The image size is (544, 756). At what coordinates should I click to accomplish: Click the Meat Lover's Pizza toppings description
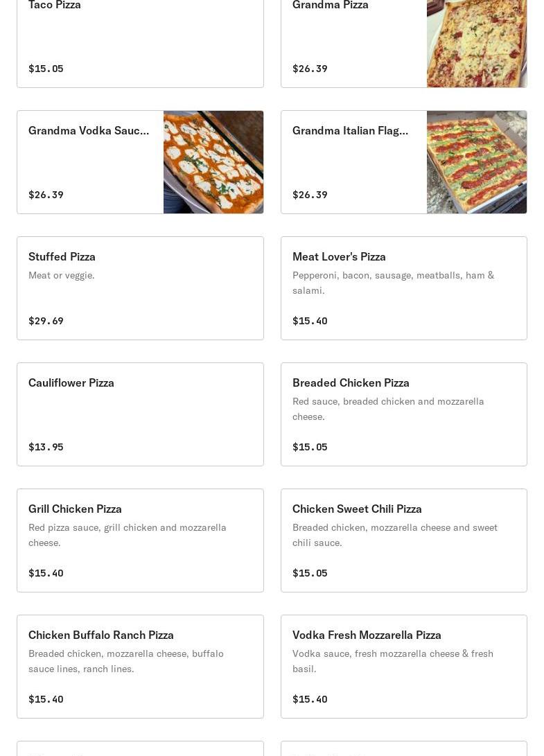point(393,283)
